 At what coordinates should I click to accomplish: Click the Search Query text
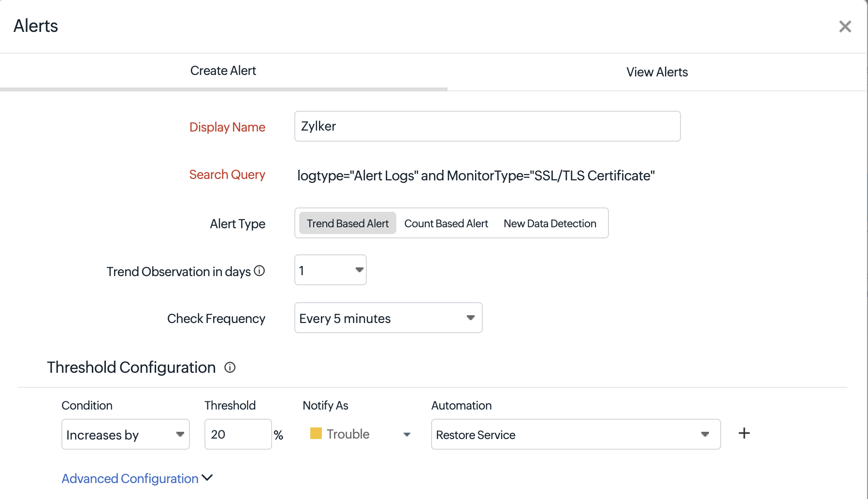tap(476, 176)
